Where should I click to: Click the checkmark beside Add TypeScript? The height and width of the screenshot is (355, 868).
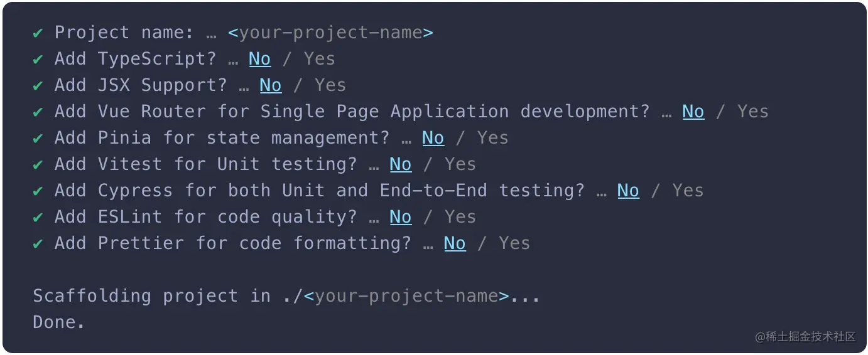point(38,59)
